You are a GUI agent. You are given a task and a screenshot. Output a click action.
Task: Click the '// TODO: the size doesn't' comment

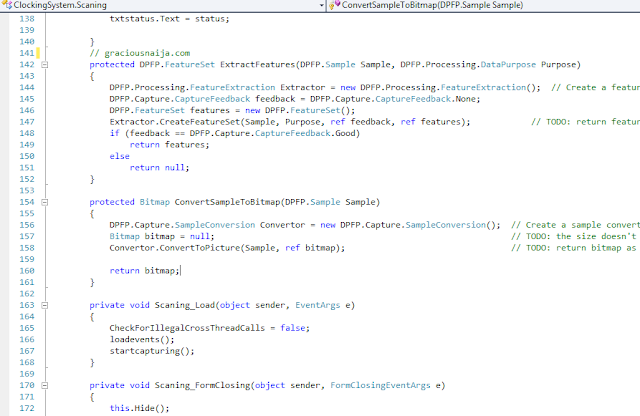(574, 236)
